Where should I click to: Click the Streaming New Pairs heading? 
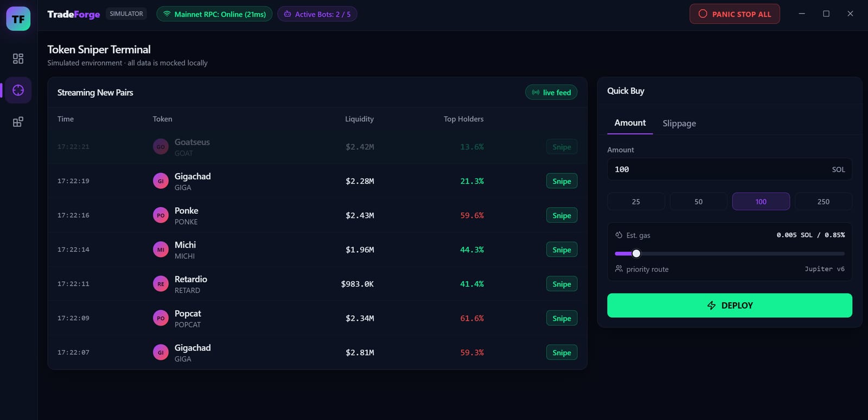click(95, 93)
